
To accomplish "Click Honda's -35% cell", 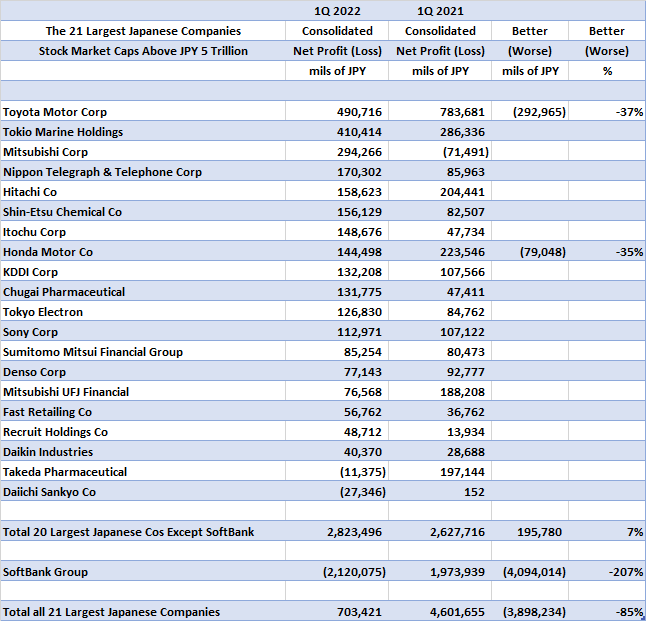I will click(x=629, y=252).
